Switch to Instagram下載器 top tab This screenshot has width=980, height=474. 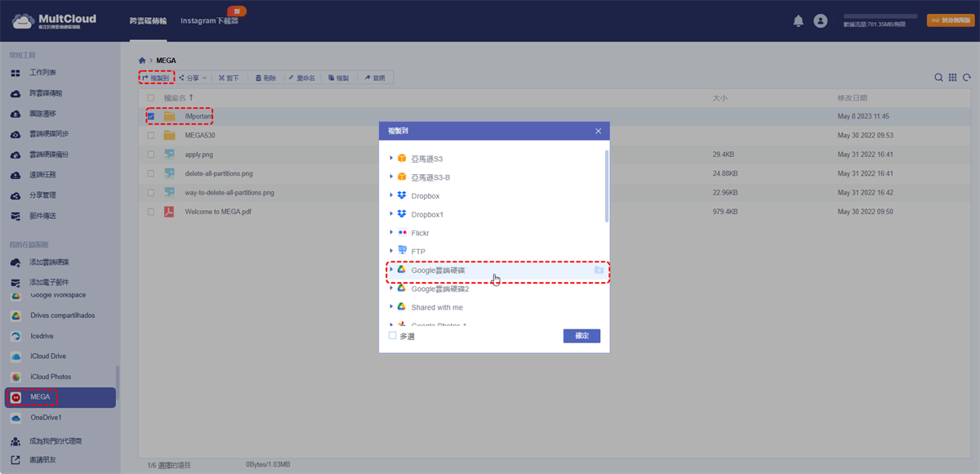pos(209,21)
